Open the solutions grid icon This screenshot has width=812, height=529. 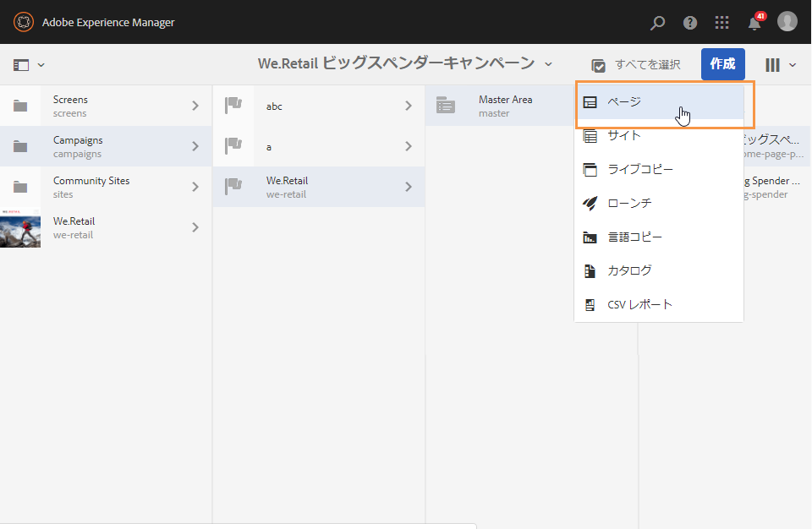(721, 22)
